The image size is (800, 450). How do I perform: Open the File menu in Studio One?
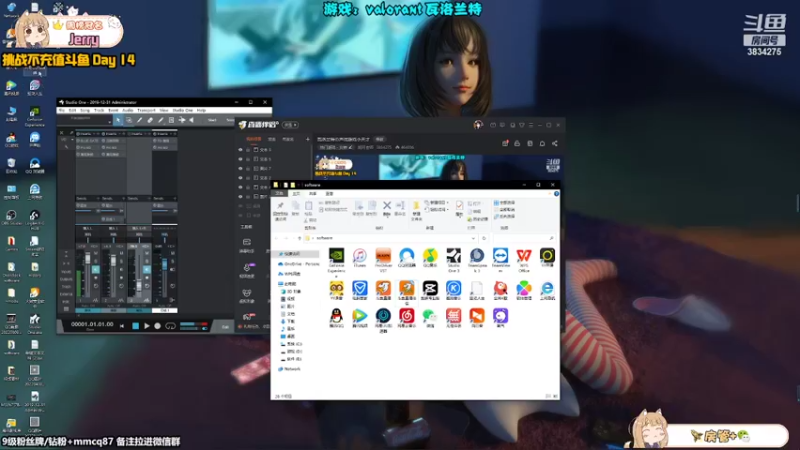pyautogui.click(x=62, y=110)
